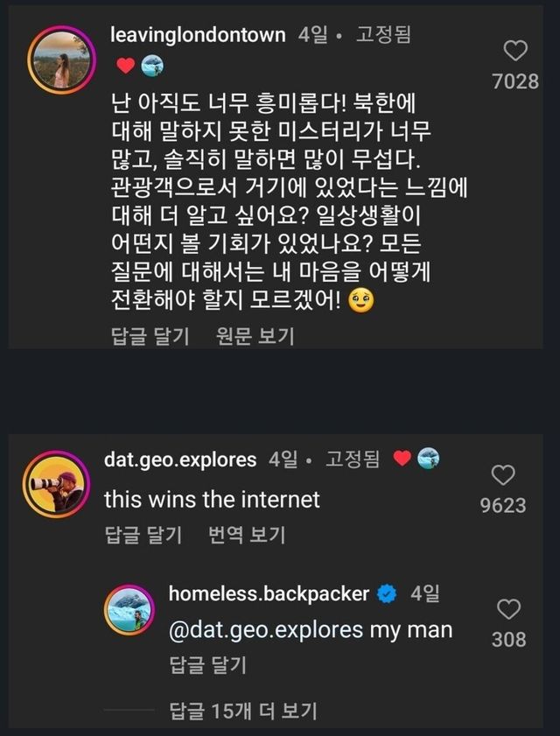Click the small creator avatar next to dat.geo.explores' pinned label

[428, 459]
